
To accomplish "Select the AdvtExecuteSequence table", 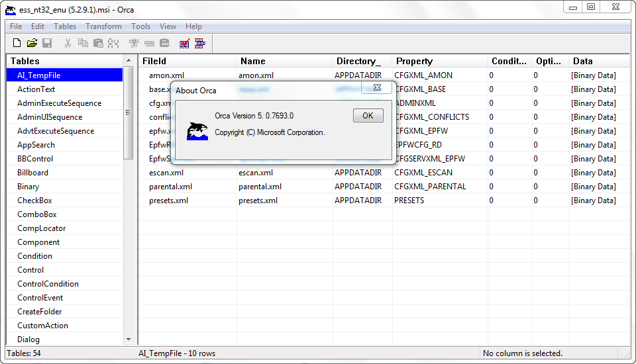I will tap(64, 131).
